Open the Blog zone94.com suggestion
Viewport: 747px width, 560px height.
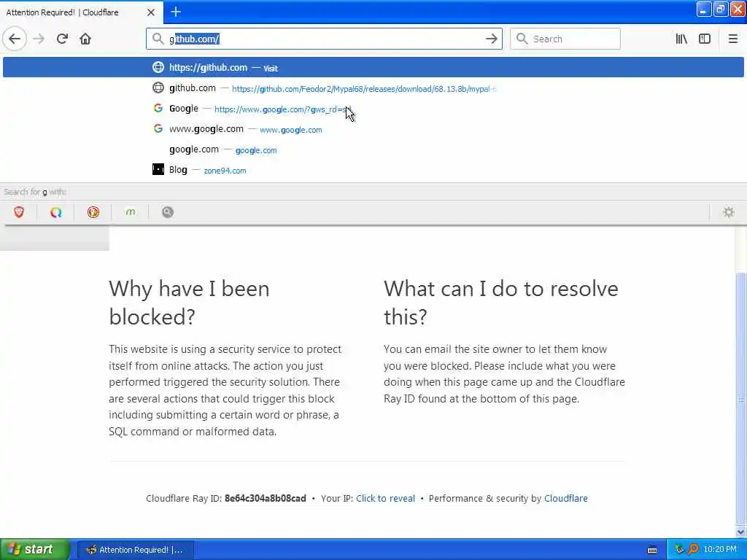coord(373,170)
